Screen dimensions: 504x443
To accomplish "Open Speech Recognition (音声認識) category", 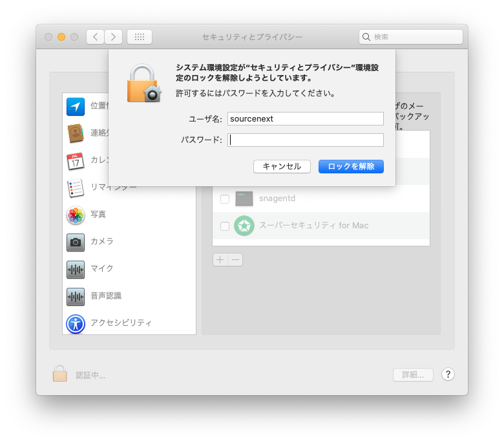I will 105,296.
